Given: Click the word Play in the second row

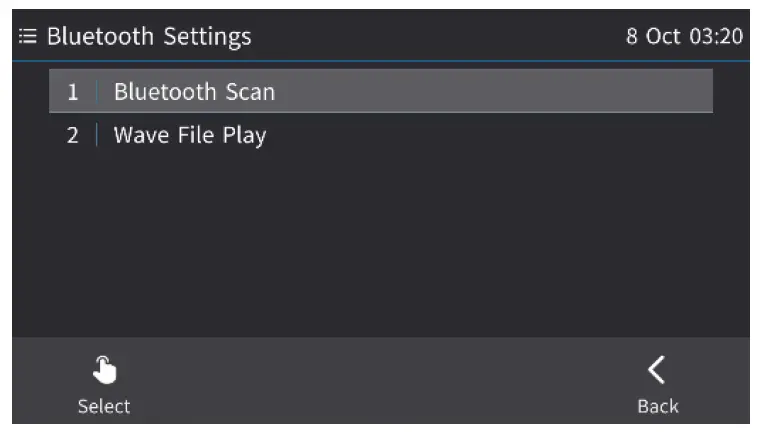Looking at the screenshot, I should tap(244, 135).
